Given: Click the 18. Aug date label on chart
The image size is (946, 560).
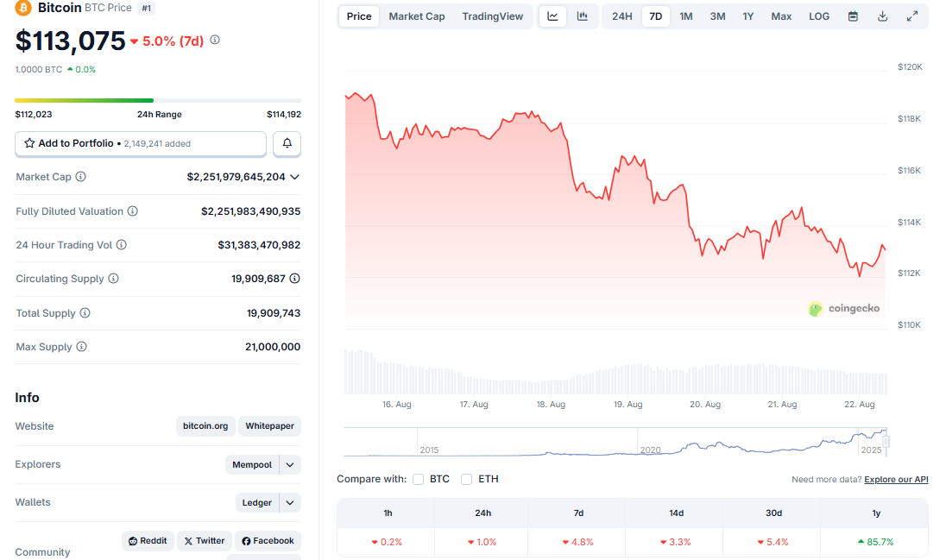Looking at the screenshot, I should click(551, 405).
